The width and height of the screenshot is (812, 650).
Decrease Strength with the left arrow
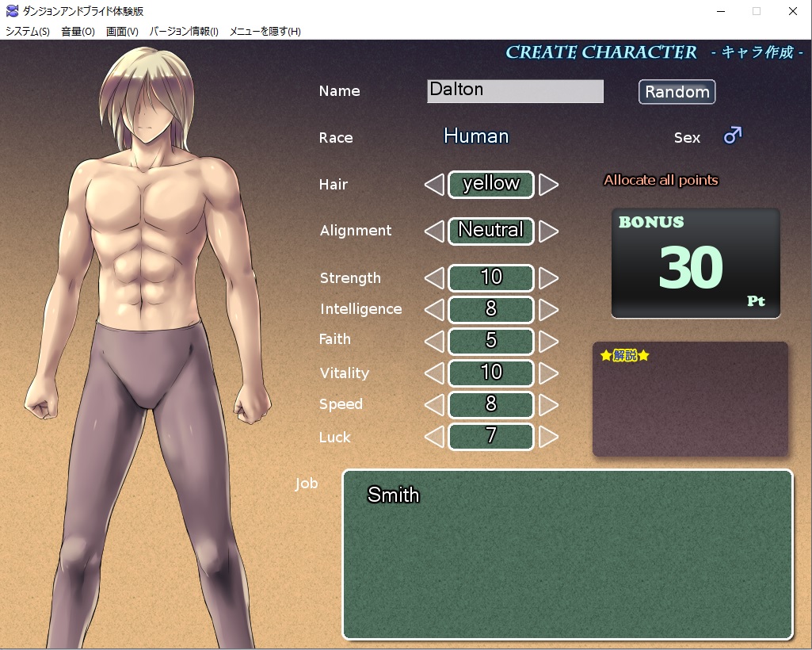[434, 278]
